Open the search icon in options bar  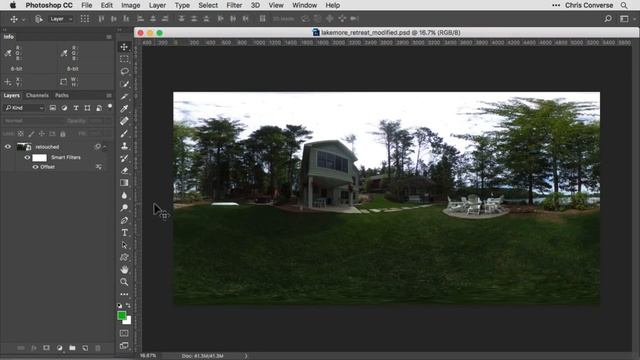point(608,19)
